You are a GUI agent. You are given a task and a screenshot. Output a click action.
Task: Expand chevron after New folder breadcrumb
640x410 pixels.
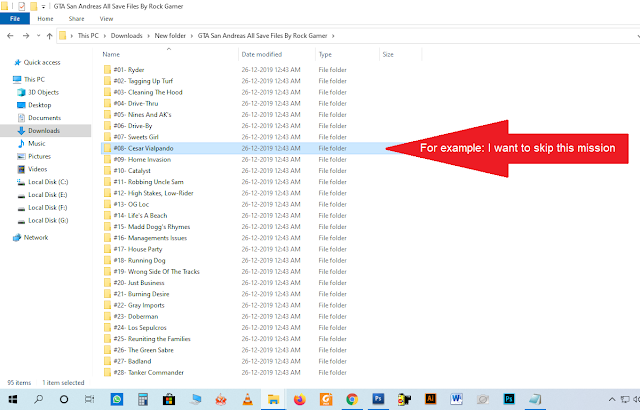click(x=192, y=36)
